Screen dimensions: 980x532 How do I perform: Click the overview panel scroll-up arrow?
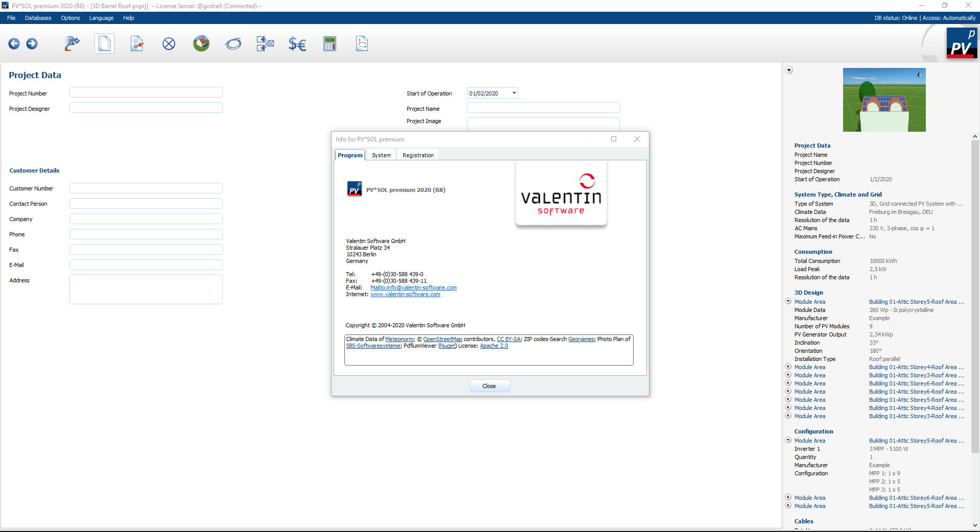(975, 136)
